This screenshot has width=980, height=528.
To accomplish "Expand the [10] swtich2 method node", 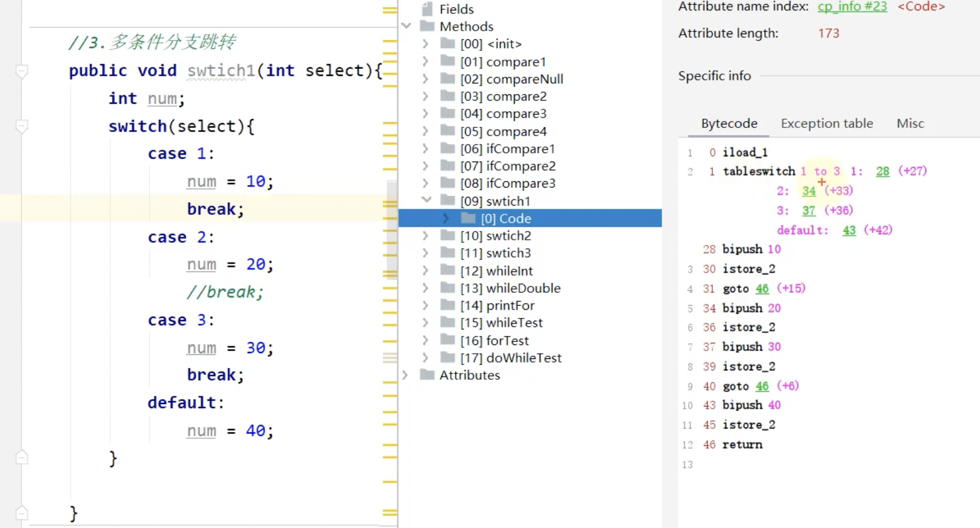I will (x=426, y=236).
